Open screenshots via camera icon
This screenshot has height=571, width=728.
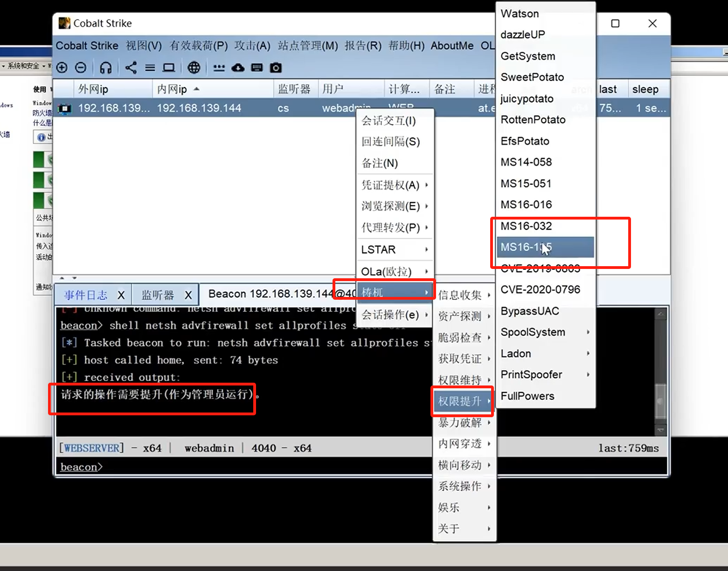pyautogui.click(x=276, y=68)
